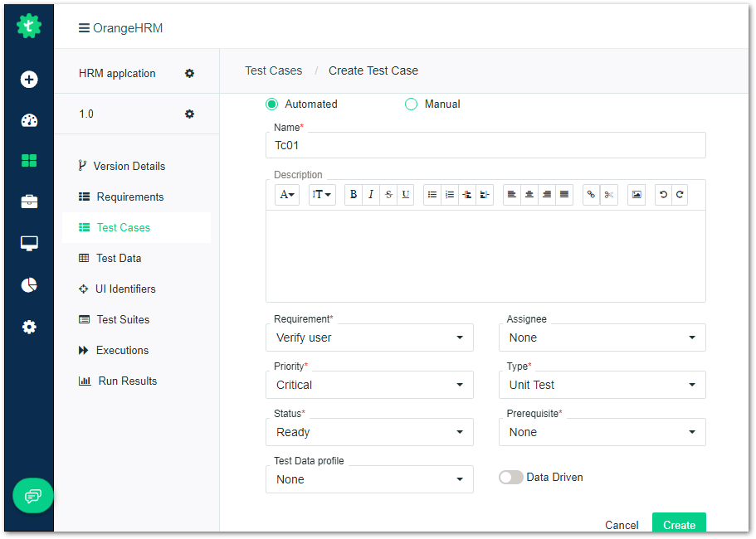Insert a bulleted list in the description

click(432, 194)
